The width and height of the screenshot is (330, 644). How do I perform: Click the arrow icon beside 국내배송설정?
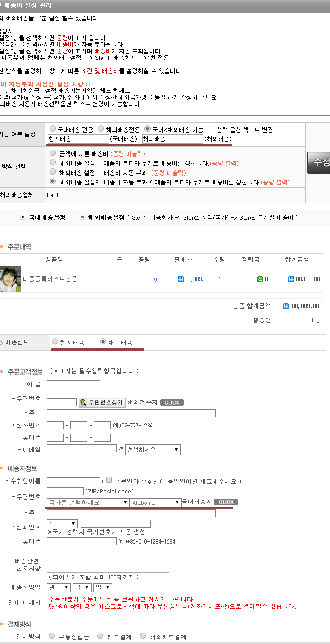22,218
